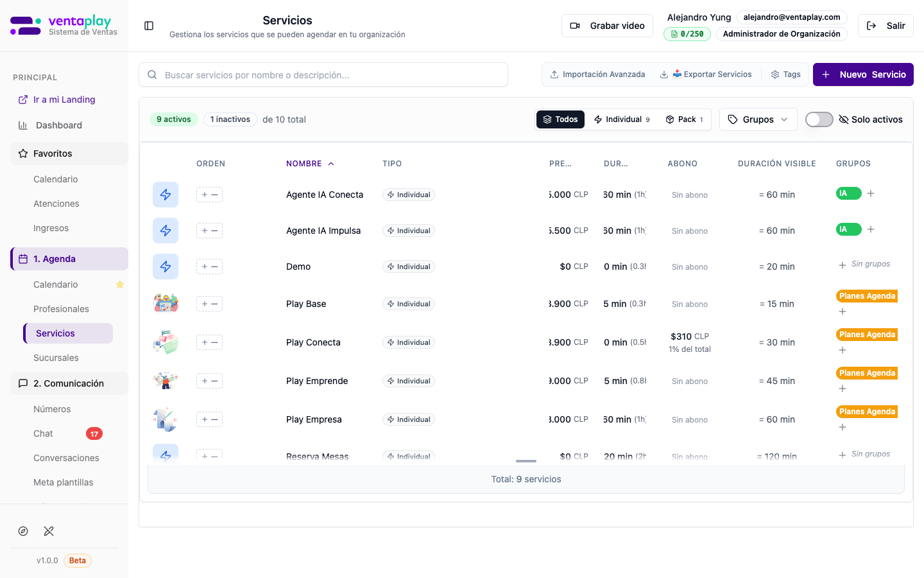Click the crossed tools icon in sidebar footer

click(x=49, y=531)
